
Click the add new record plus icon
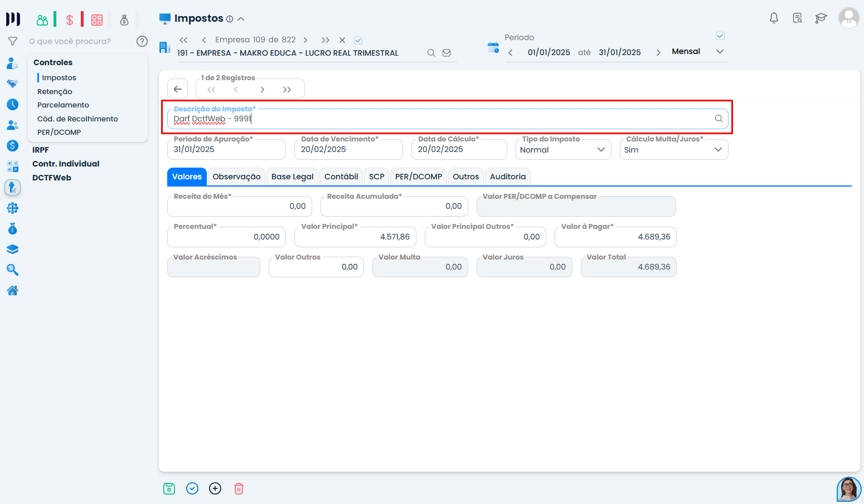(x=215, y=488)
